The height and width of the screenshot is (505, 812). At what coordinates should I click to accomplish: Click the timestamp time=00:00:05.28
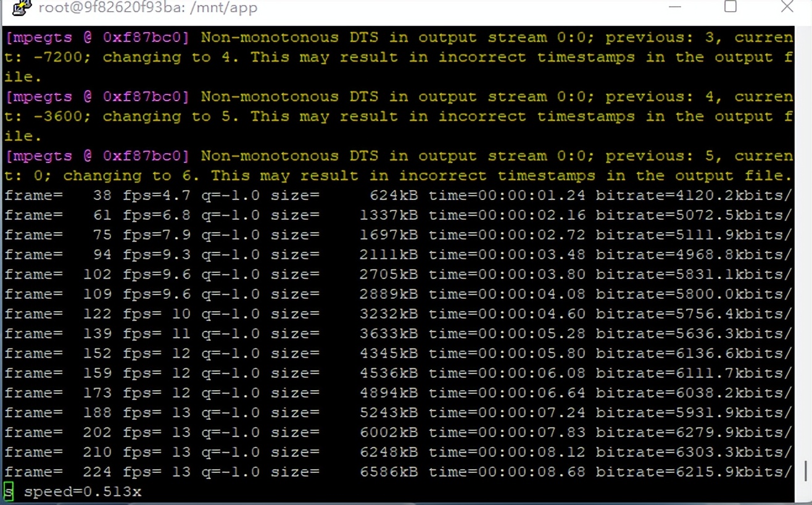coord(507,334)
